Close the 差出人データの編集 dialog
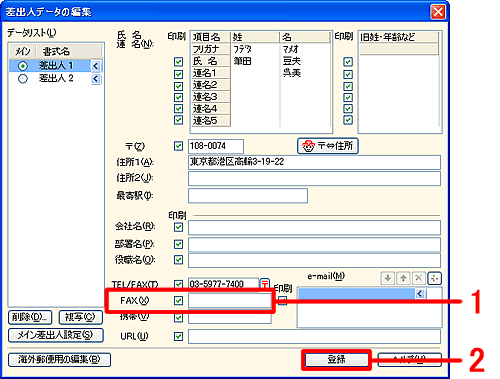 [x=438, y=12]
